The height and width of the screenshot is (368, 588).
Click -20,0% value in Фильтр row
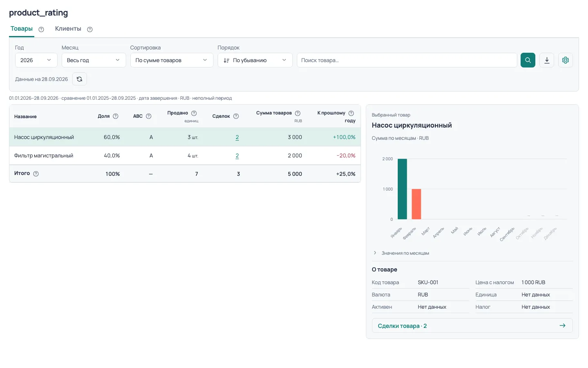(x=346, y=156)
